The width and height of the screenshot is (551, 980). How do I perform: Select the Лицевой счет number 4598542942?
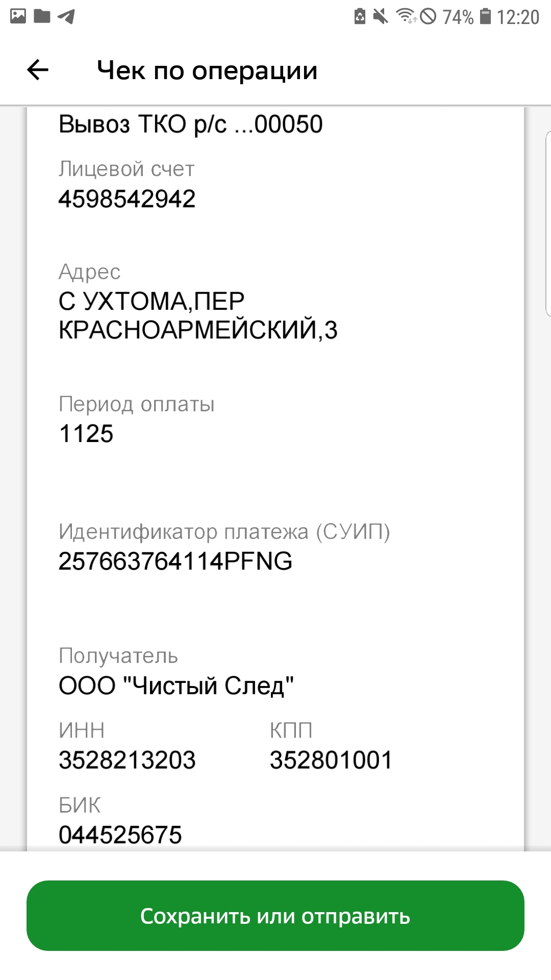[x=127, y=199]
